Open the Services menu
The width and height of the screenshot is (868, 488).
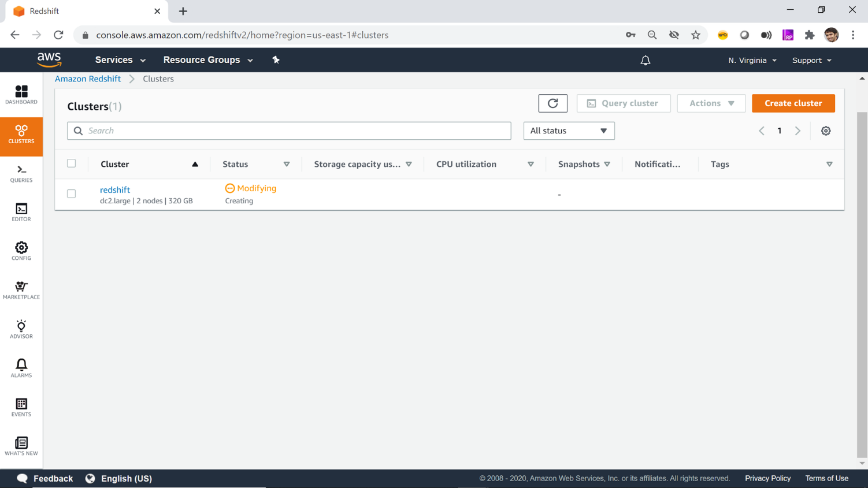(120, 60)
